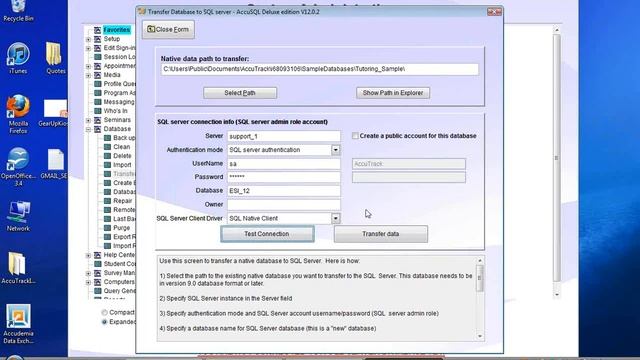Expand the Survey Manager tree node
This screenshot has height=360, width=640.
coord(88,273)
